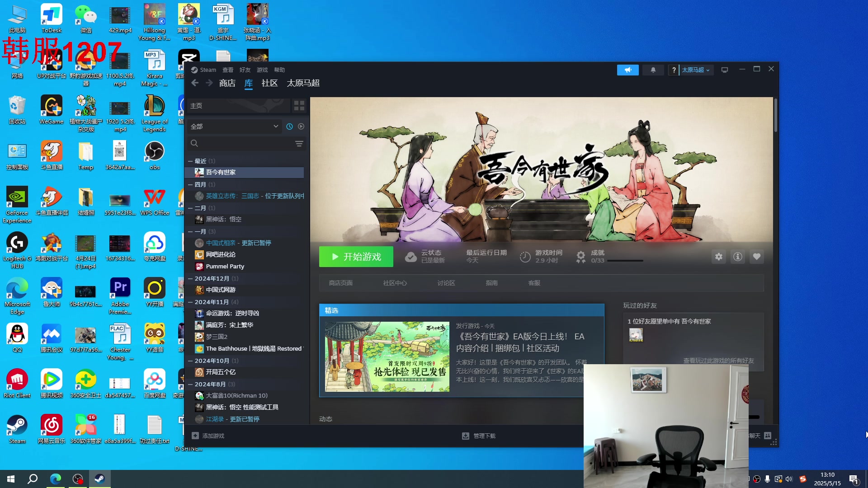This screenshot has height=488, width=868.
Task: Go forward with the right arrow
Action: tap(209, 83)
